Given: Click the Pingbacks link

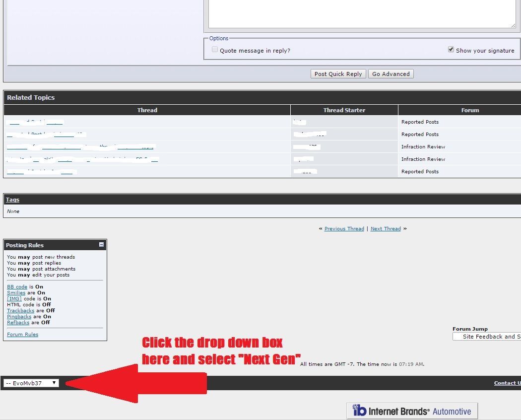Looking at the screenshot, I should point(19,317).
